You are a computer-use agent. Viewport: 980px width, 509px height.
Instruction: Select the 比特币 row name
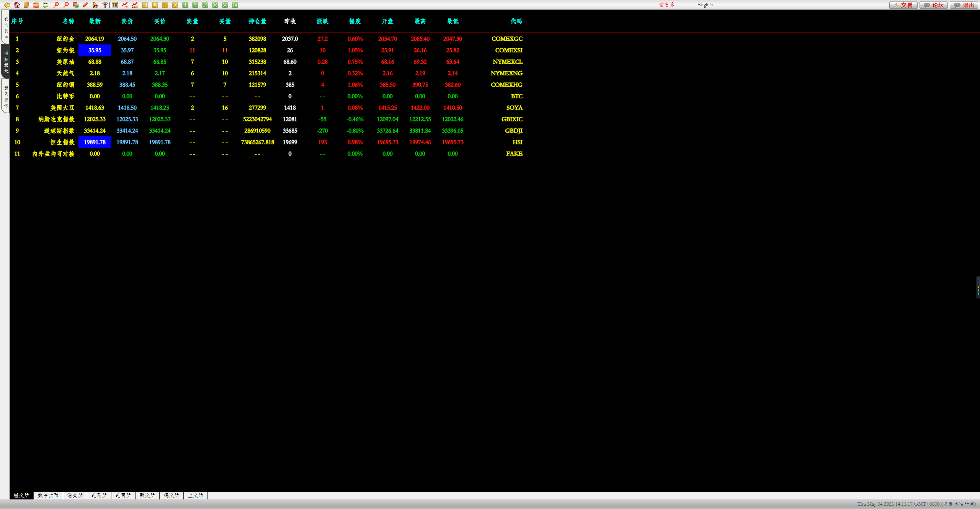pos(65,96)
